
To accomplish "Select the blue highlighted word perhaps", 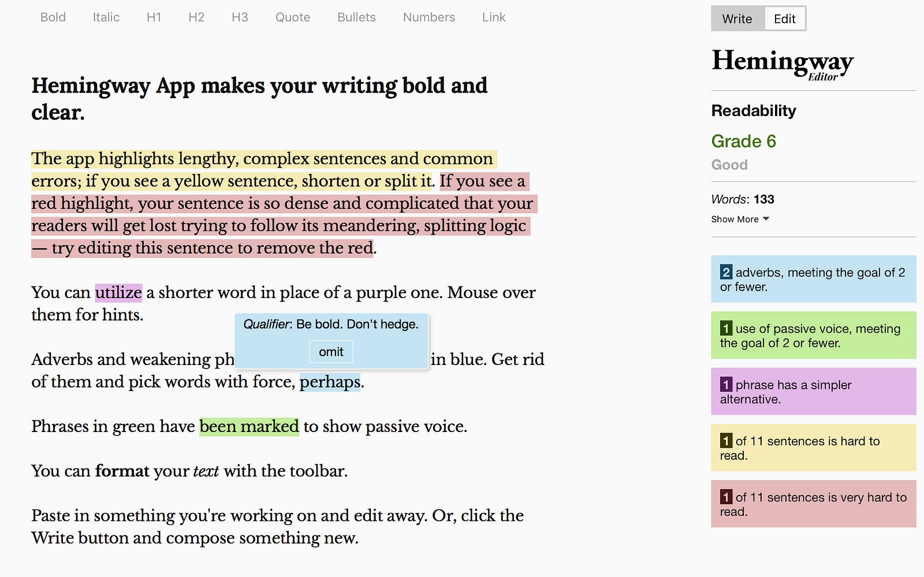I will tap(330, 382).
